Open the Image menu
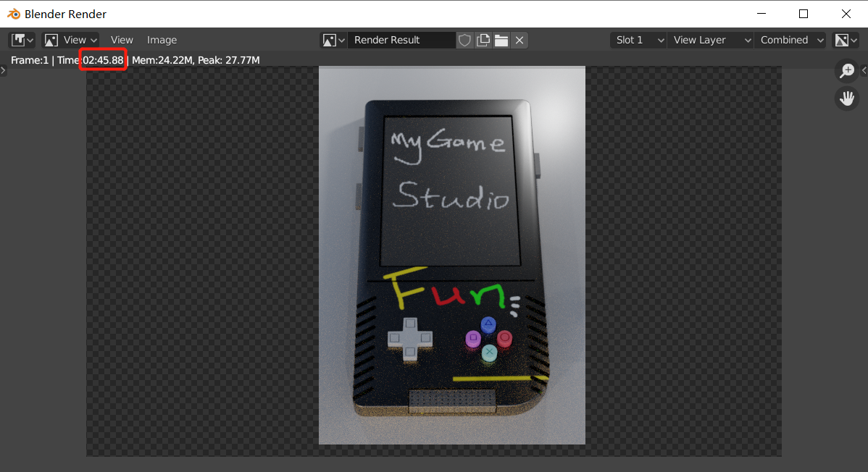Viewport: 868px width, 472px height. tap(162, 40)
